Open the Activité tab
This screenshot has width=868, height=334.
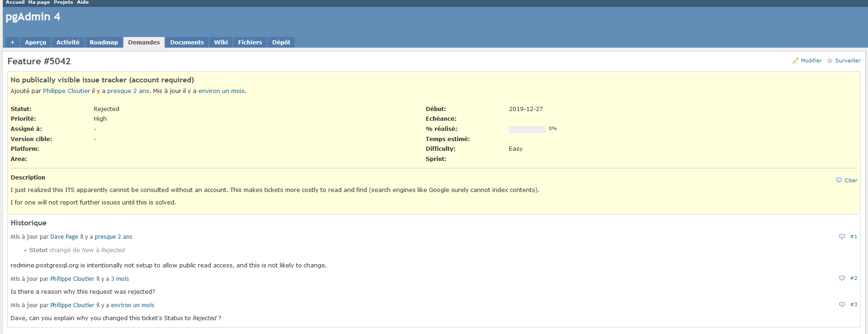[x=68, y=42]
